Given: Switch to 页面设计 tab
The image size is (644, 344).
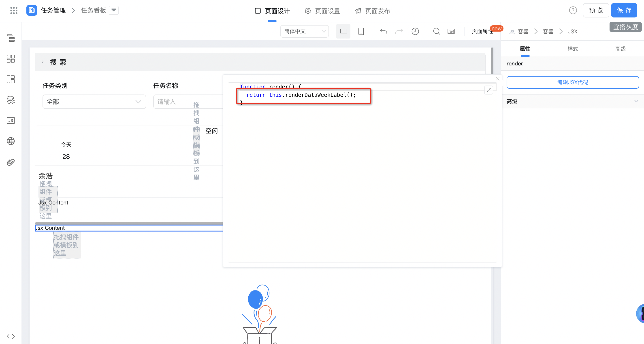Looking at the screenshot, I should click(x=272, y=11).
